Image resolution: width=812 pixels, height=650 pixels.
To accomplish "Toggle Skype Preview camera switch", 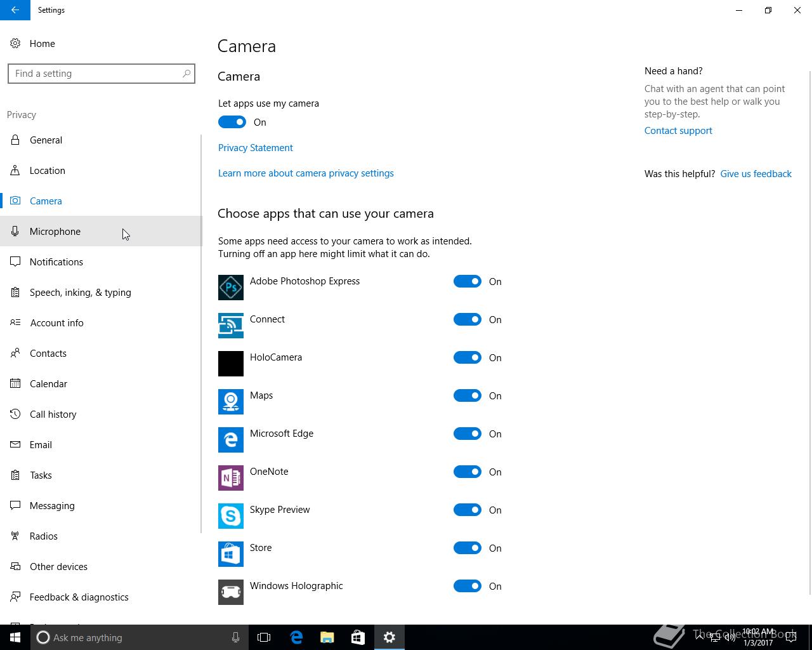I will click(x=468, y=510).
